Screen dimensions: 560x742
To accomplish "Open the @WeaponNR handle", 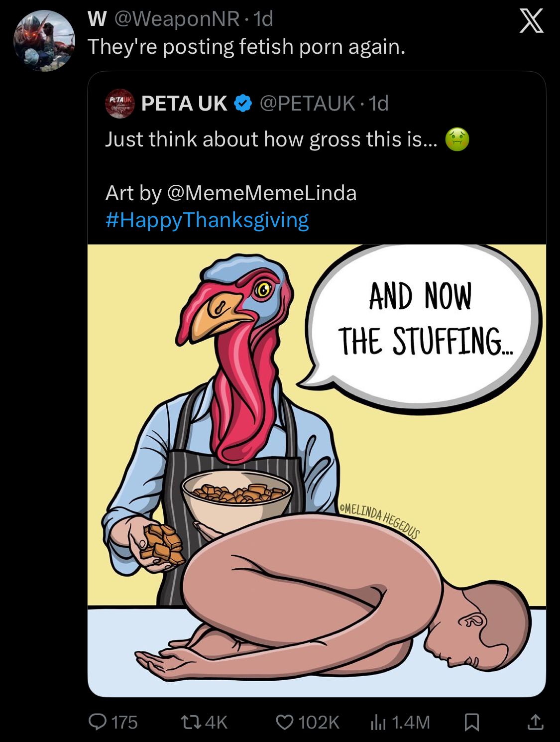I will [177, 19].
